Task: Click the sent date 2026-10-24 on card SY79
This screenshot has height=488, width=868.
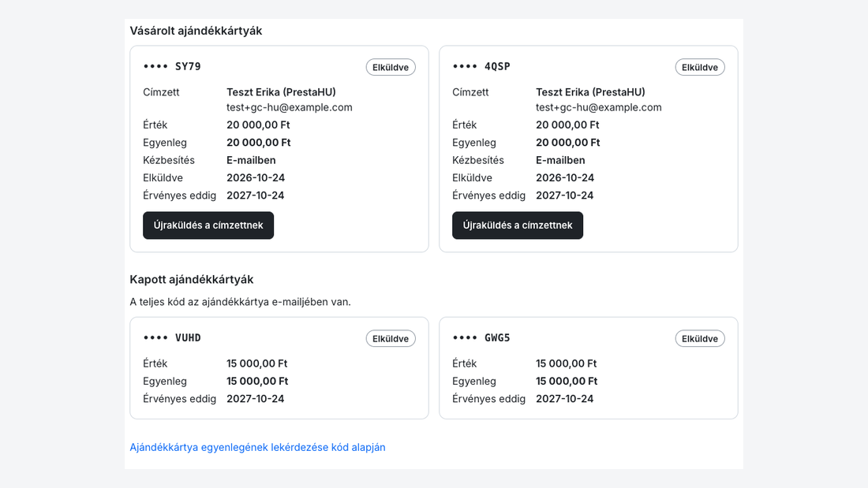Action: tap(256, 177)
